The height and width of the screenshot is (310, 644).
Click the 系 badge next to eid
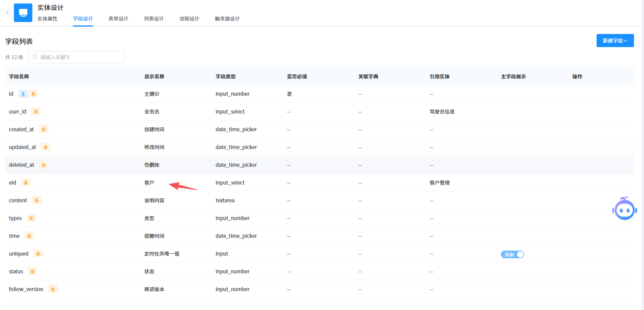coord(26,183)
